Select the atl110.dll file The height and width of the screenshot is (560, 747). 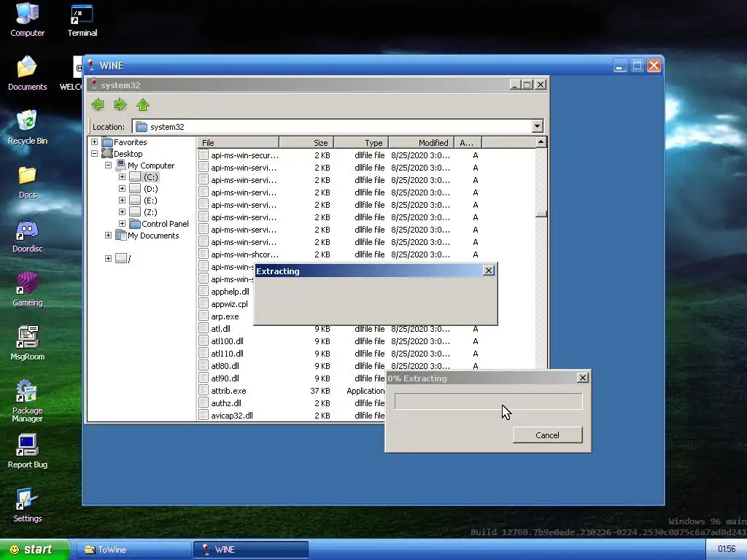click(228, 354)
